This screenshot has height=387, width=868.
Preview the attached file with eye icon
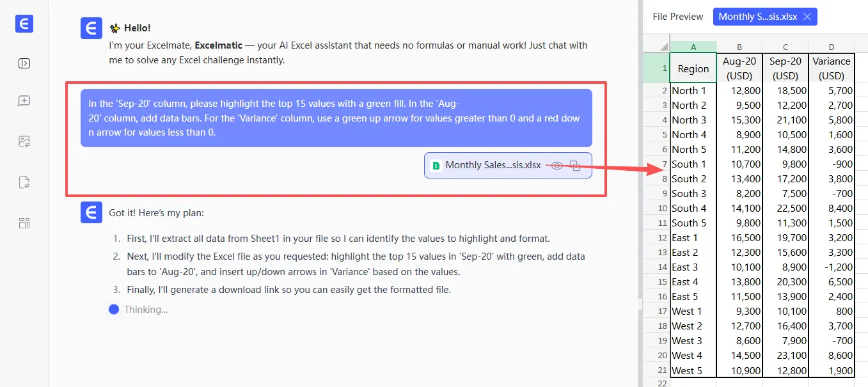[x=557, y=165]
